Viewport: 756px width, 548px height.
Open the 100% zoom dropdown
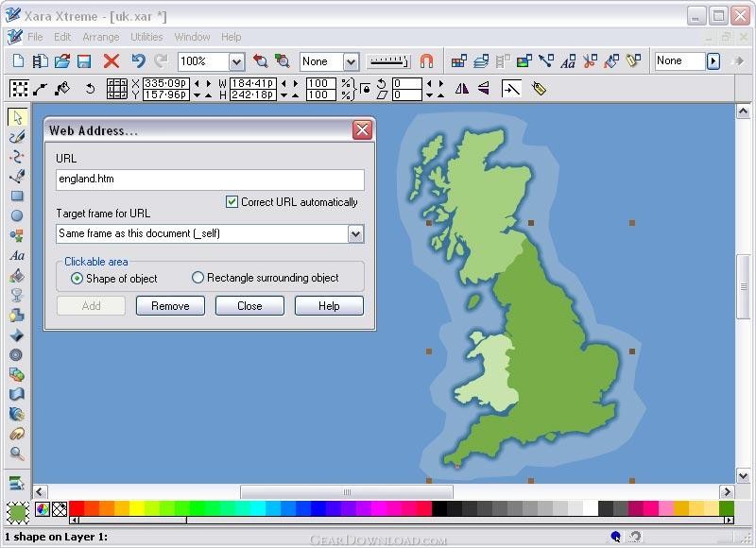[236, 61]
